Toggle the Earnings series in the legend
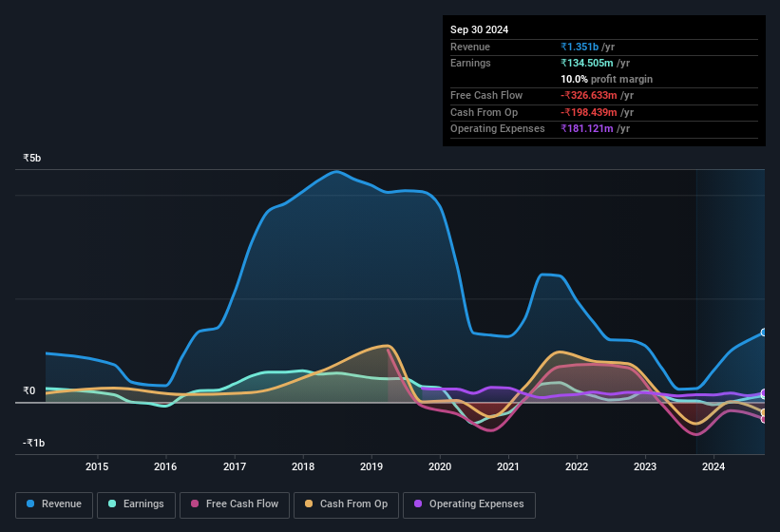780x532 pixels. [136, 504]
